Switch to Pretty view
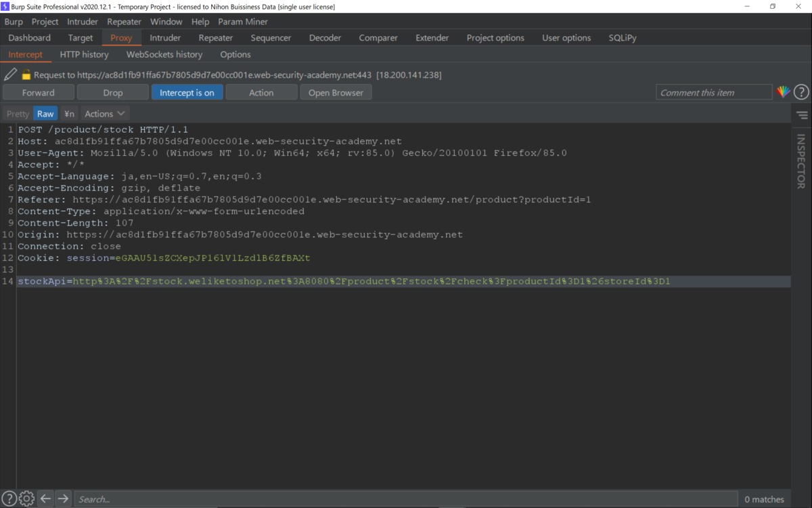Screen dimensions: 812x508 [18, 114]
